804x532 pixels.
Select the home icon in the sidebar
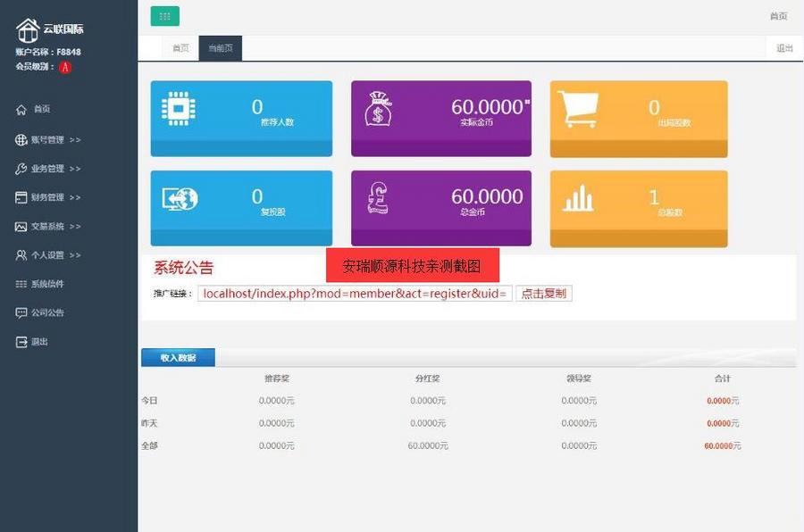21,110
